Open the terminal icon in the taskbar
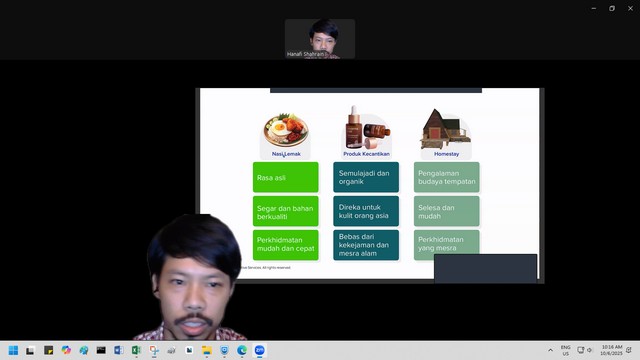Image resolution: width=640 pixels, height=360 pixels. [x=101, y=350]
